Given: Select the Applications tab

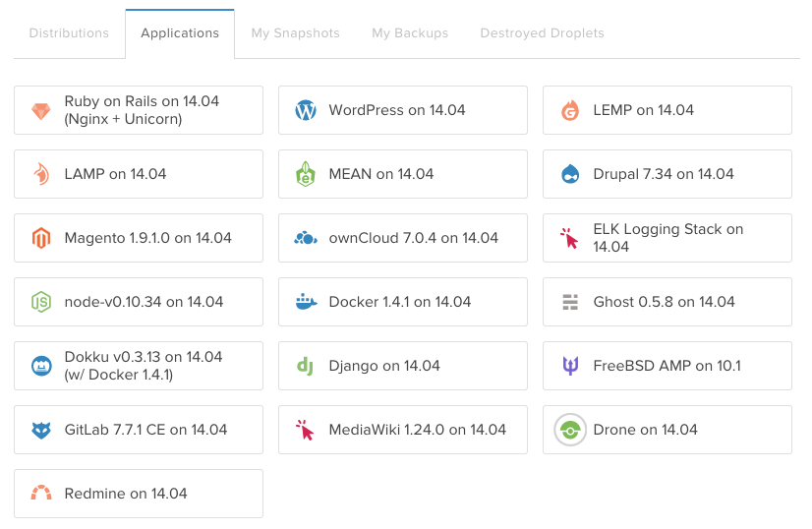Looking at the screenshot, I should (180, 33).
